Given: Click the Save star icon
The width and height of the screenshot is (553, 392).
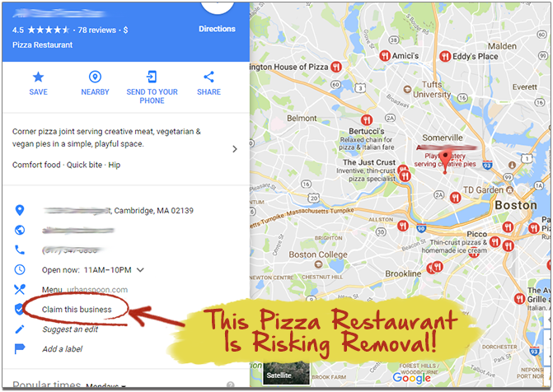Looking at the screenshot, I should coord(38,77).
